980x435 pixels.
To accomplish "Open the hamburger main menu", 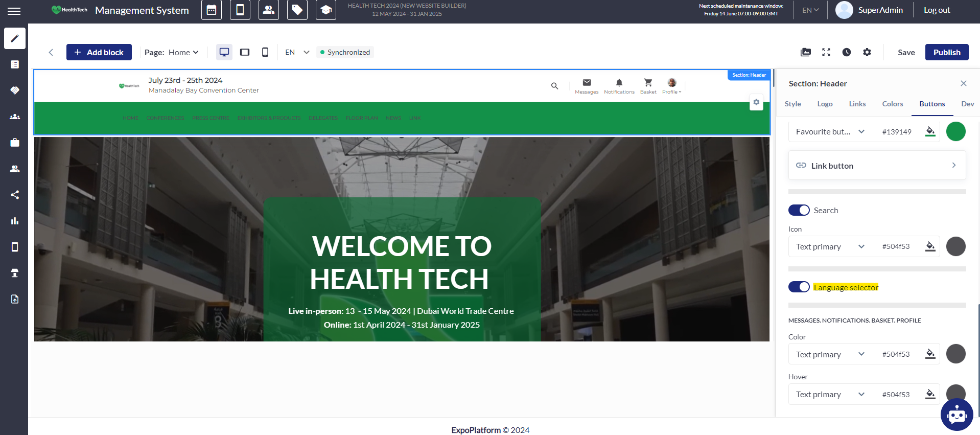I will pyautogui.click(x=14, y=11).
